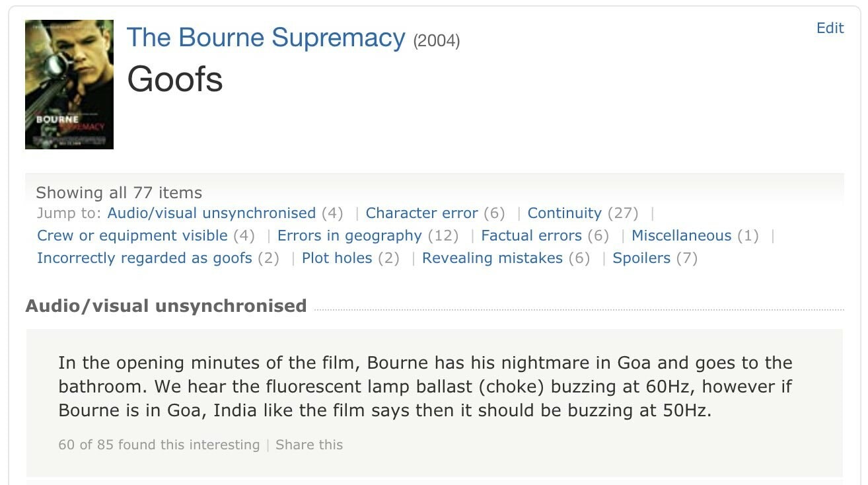The width and height of the screenshot is (868, 485).
Task: Click the Audio/visual unsynchronised section header
Action: coord(166,306)
